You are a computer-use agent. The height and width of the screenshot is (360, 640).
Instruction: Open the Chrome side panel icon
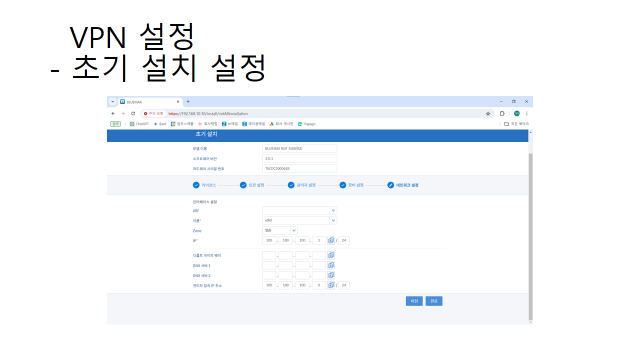tap(502, 113)
